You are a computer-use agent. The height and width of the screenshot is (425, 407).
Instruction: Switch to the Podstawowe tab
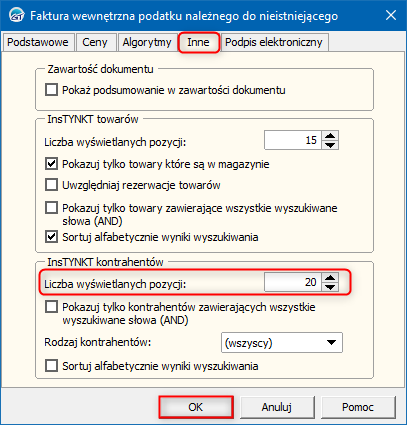click(x=38, y=42)
